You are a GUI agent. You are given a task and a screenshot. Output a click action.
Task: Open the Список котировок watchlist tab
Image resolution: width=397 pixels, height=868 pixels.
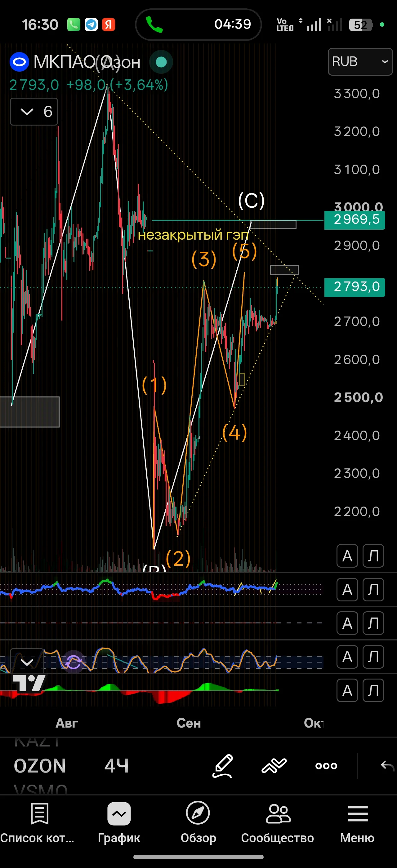(x=38, y=822)
